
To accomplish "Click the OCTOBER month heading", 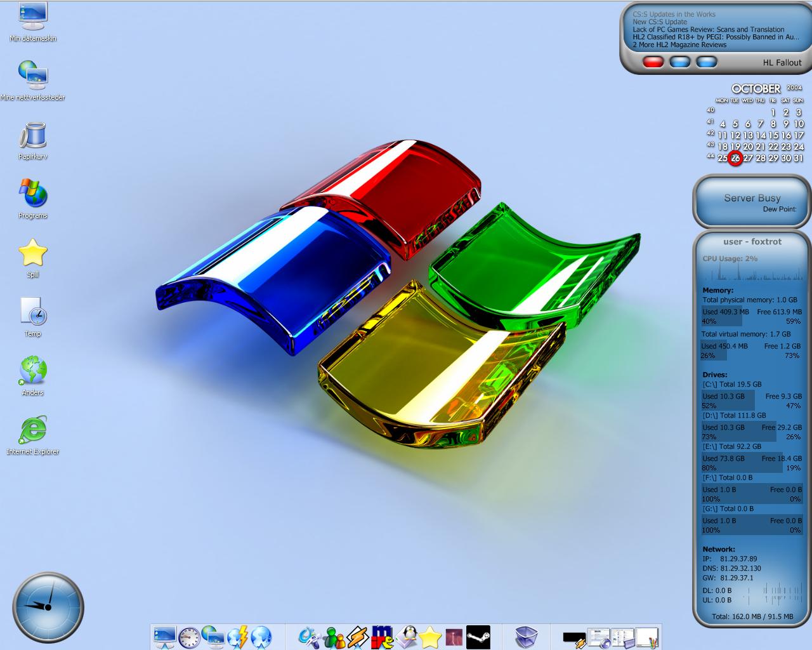I will click(x=756, y=89).
